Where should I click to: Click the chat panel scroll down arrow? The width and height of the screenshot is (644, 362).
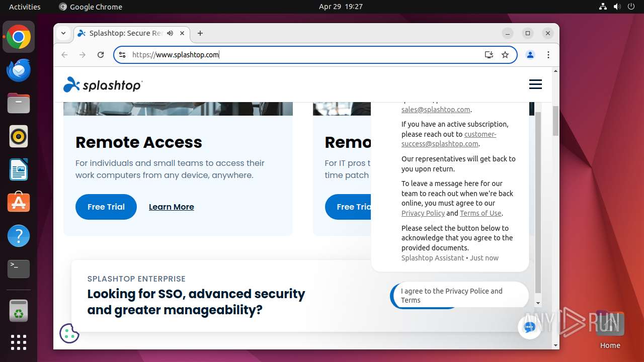(538, 303)
